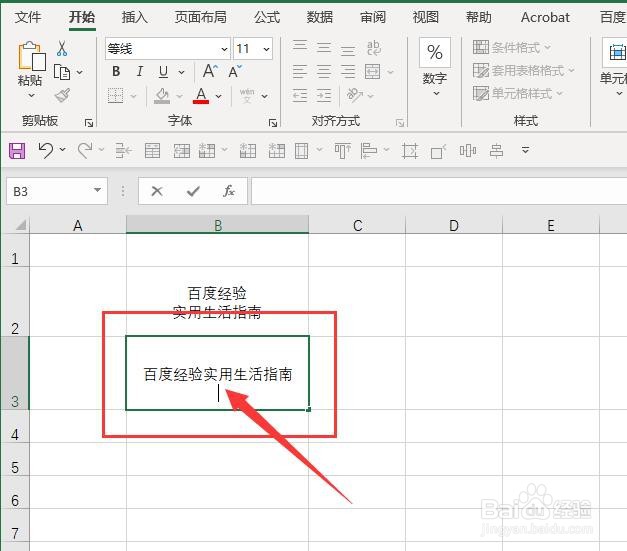Expand merge cells dropdown arrow
The image size is (627, 551).
pyautogui.click(x=391, y=72)
